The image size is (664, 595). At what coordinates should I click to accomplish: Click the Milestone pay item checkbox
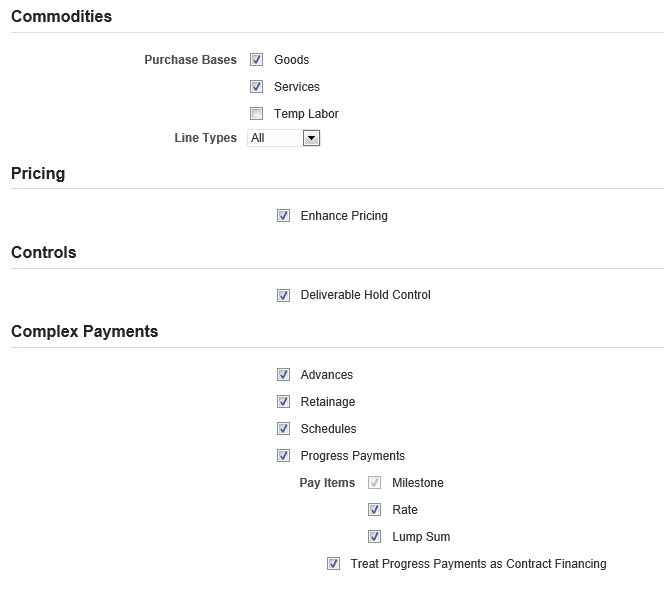(375, 483)
